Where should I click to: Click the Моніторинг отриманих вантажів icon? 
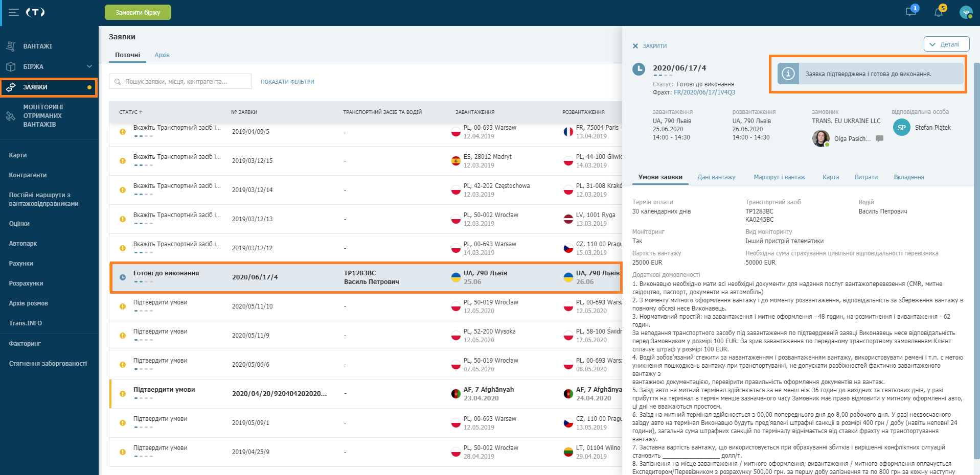(x=11, y=116)
